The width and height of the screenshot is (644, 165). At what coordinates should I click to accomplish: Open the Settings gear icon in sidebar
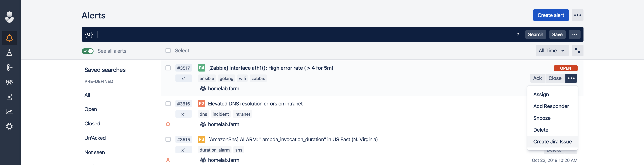tap(9, 126)
